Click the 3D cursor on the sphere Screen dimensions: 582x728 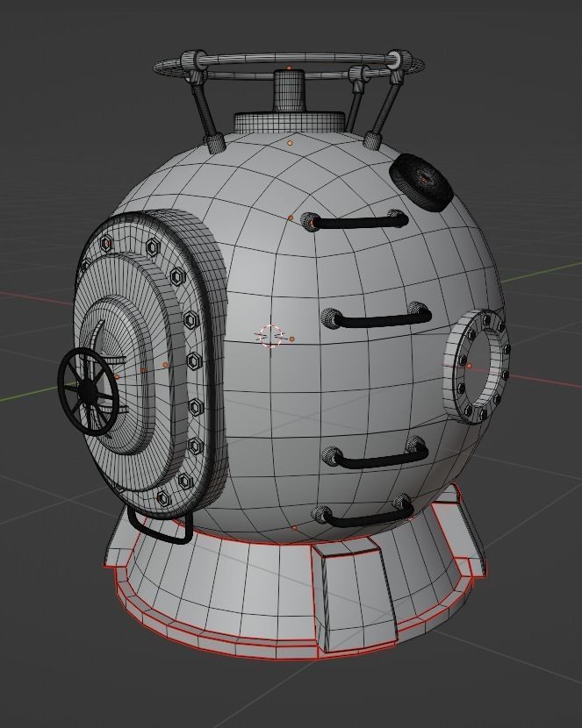click(270, 336)
